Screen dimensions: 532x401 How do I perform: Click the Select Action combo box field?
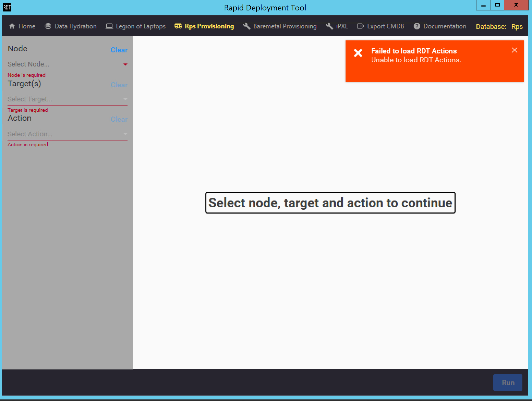coord(68,134)
